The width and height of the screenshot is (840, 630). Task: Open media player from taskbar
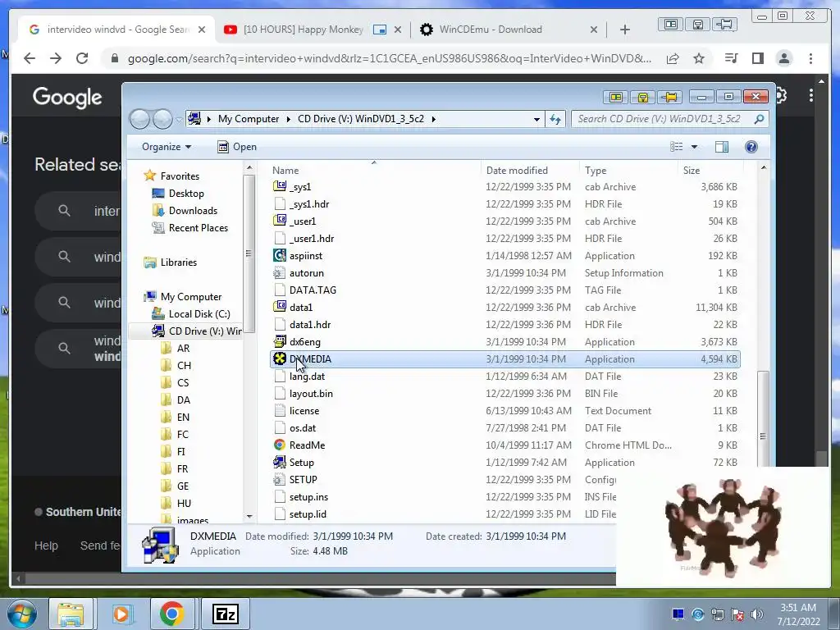point(121,614)
